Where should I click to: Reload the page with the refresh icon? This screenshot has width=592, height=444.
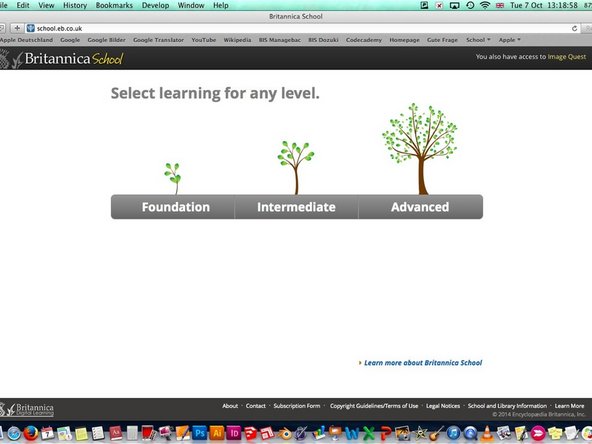point(574,28)
